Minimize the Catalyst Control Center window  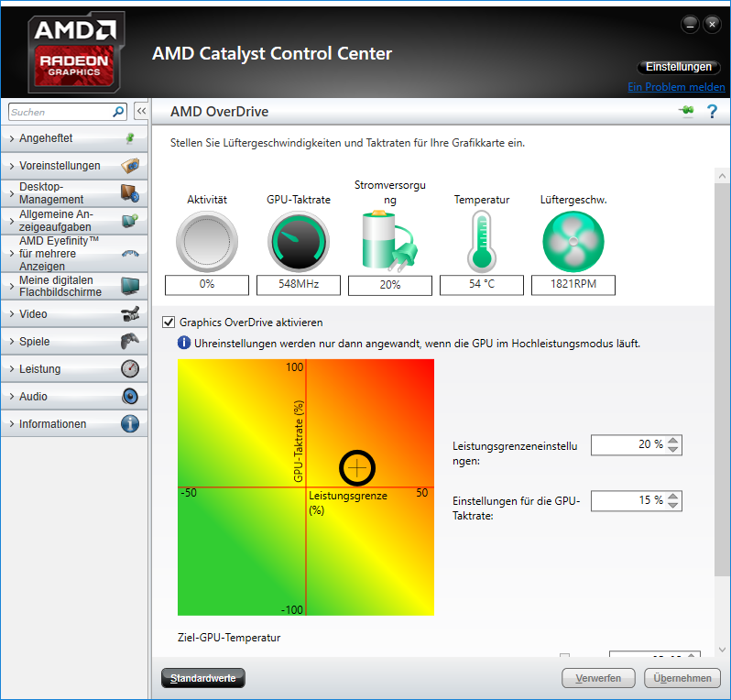point(690,25)
